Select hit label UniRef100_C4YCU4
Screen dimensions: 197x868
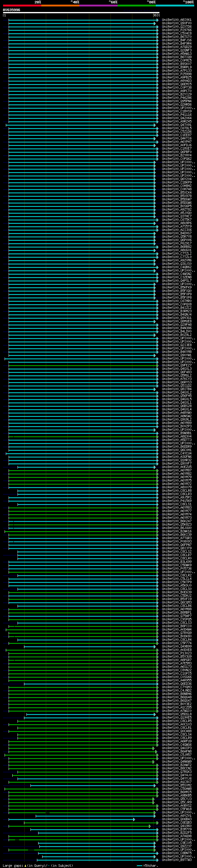[x=176, y=454]
